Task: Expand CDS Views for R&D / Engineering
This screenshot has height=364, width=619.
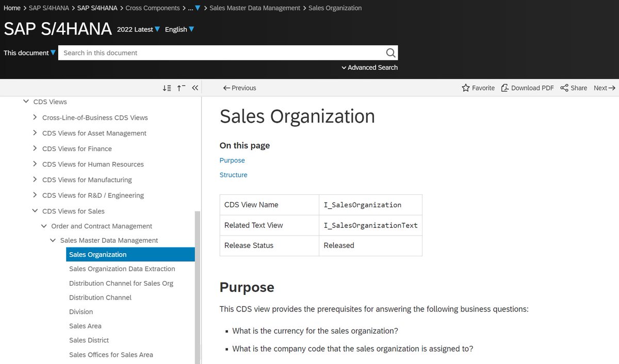Action: [35, 195]
